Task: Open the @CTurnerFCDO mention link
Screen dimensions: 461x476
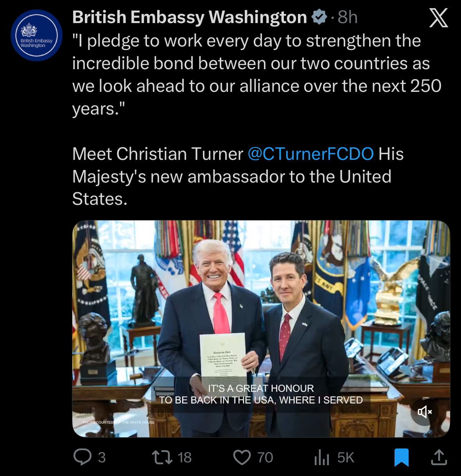Action: click(310, 154)
